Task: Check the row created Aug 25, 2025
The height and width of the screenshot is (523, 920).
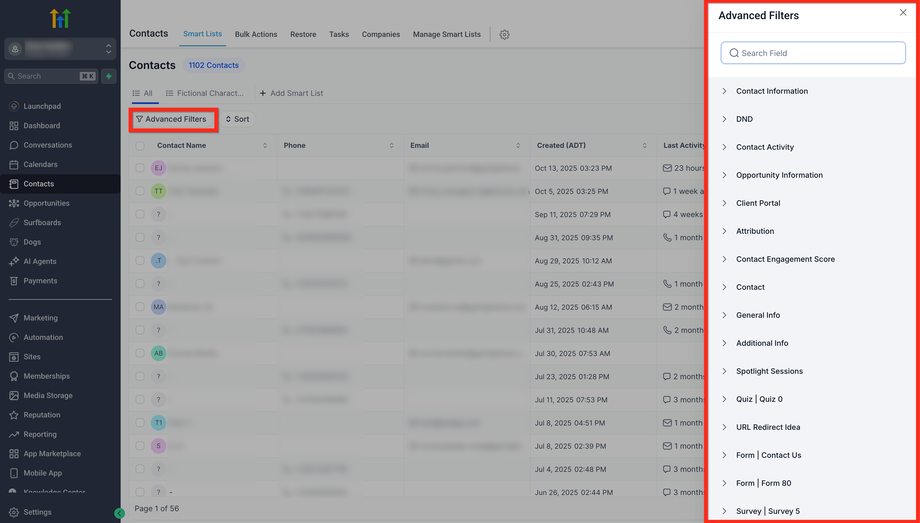Action: (140, 284)
